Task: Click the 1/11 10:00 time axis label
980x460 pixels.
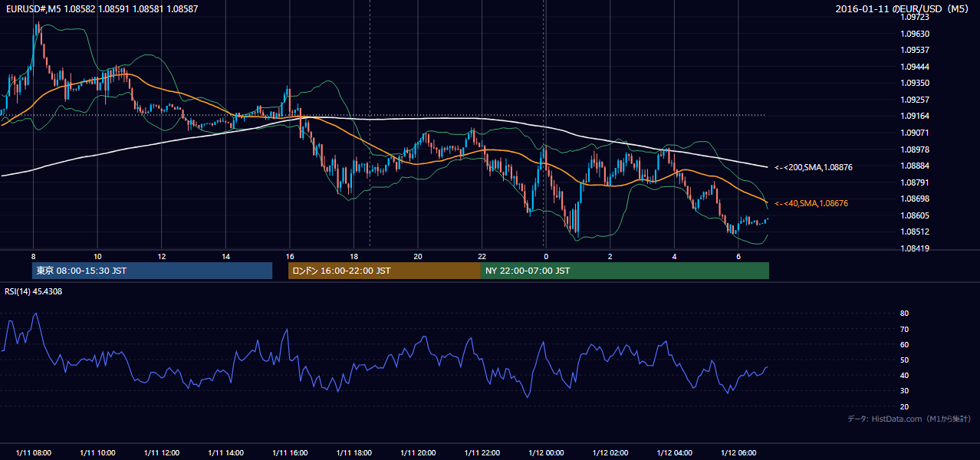Action: click(x=97, y=452)
